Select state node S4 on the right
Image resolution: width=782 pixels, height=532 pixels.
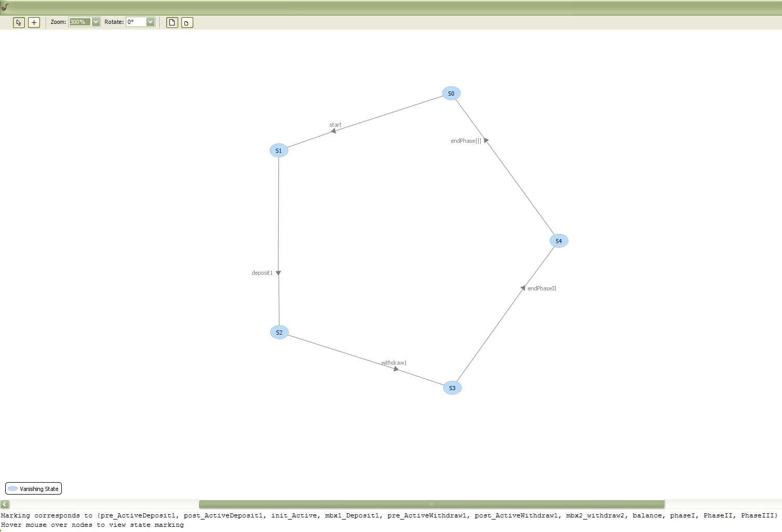559,241
